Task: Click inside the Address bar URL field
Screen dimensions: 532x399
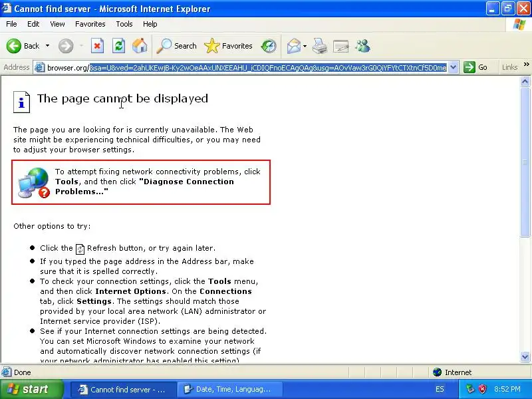Action: [247, 68]
